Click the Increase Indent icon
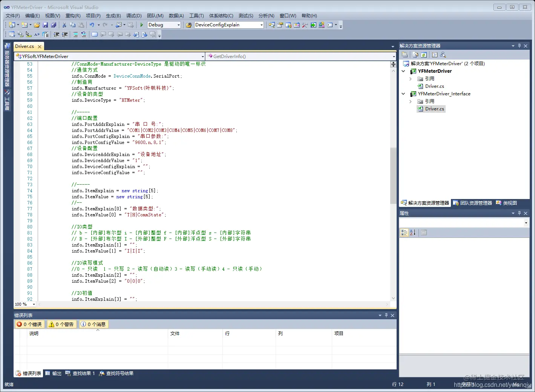 [x=65, y=34]
